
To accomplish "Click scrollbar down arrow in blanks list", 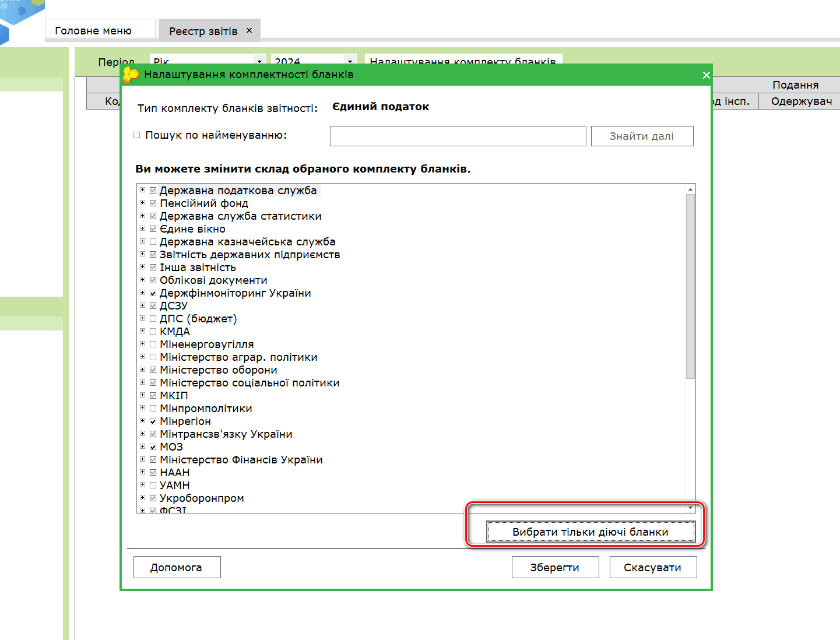I will pyautogui.click(x=690, y=508).
